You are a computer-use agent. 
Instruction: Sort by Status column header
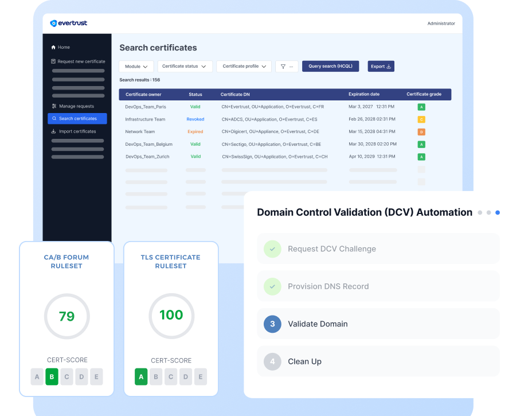pyautogui.click(x=195, y=95)
